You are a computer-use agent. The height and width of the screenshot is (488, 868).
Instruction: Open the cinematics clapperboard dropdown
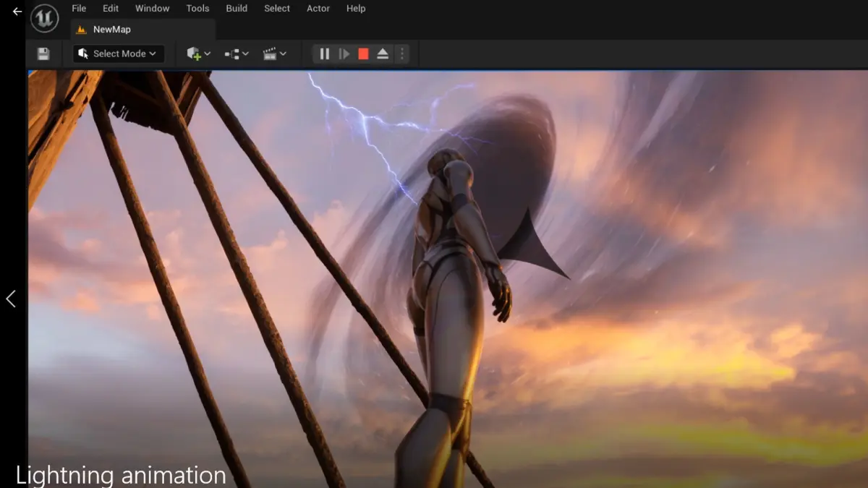pyautogui.click(x=274, y=53)
